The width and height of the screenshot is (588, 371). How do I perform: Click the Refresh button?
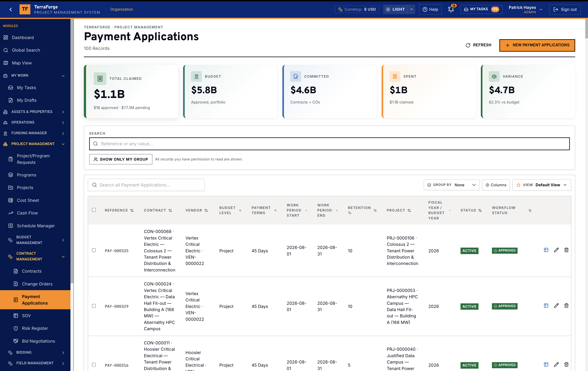478,45
